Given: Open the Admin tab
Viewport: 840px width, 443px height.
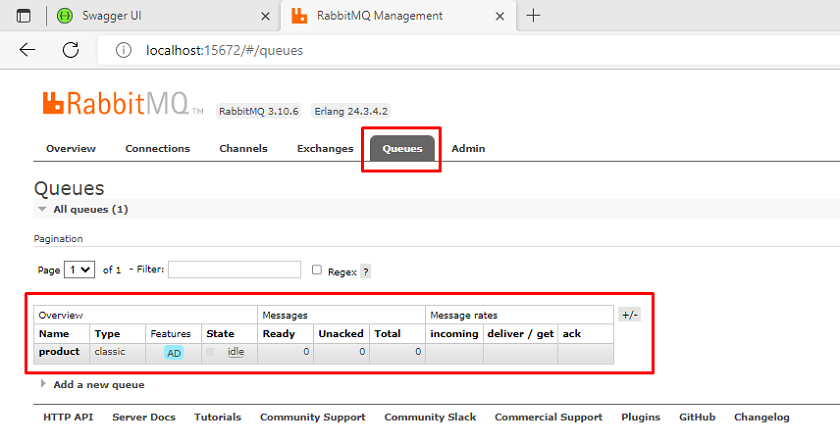Looking at the screenshot, I should coord(468,148).
